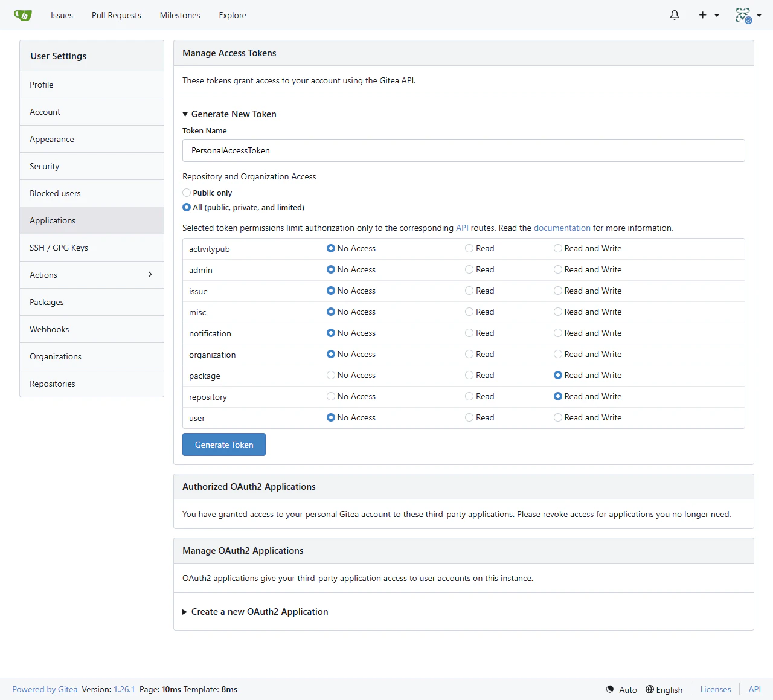
Task: Set the user scope to Read and Write
Action: 558,417
